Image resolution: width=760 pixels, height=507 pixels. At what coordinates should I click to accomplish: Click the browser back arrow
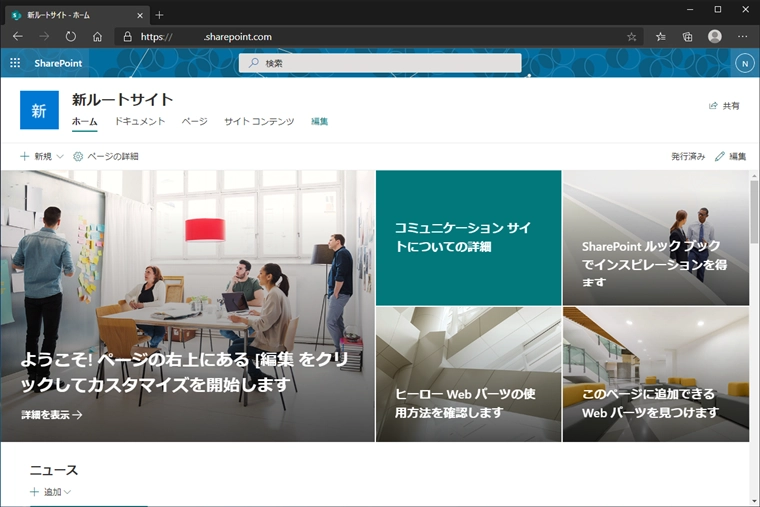[x=18, y=37]
